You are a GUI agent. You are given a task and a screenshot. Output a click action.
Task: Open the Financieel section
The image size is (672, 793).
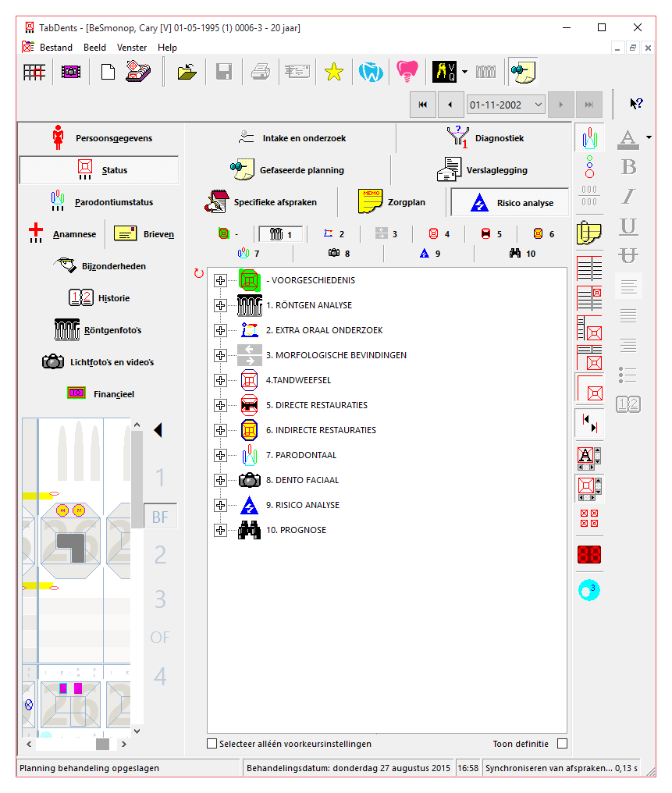point(101,393)
